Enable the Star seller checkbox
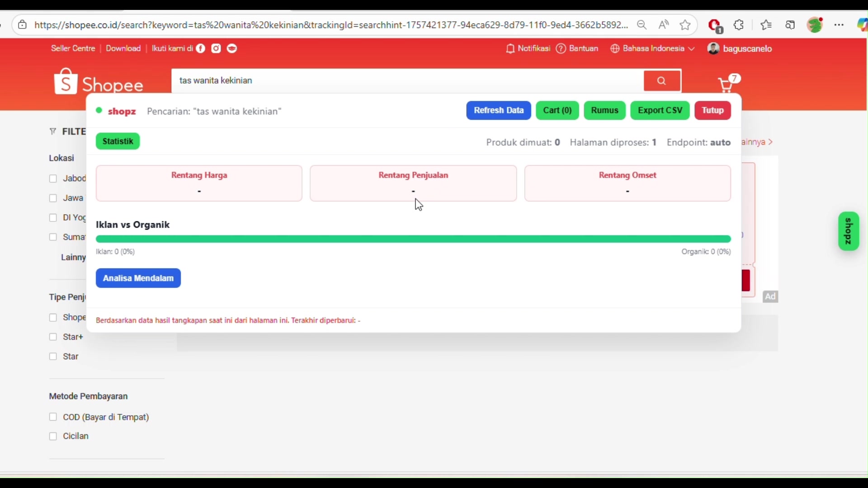This screenshot has width=868, height=488. click(53, 357)
